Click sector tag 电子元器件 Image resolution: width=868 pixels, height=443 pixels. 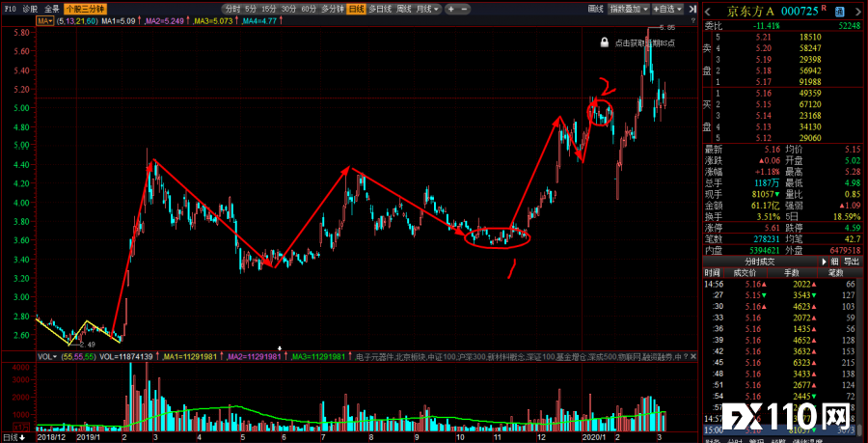[375, 356]
